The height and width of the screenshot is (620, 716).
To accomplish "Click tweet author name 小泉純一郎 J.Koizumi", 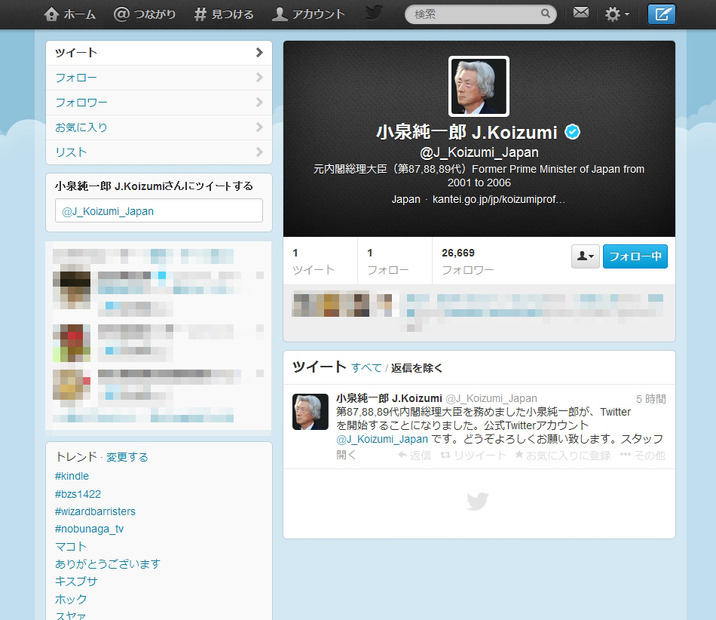I will 389,398.
